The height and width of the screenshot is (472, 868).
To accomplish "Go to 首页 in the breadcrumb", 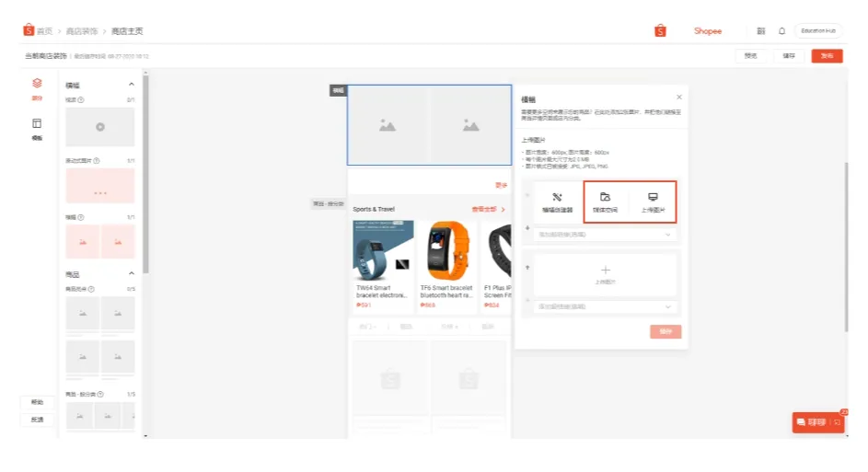I will [45, 31].
